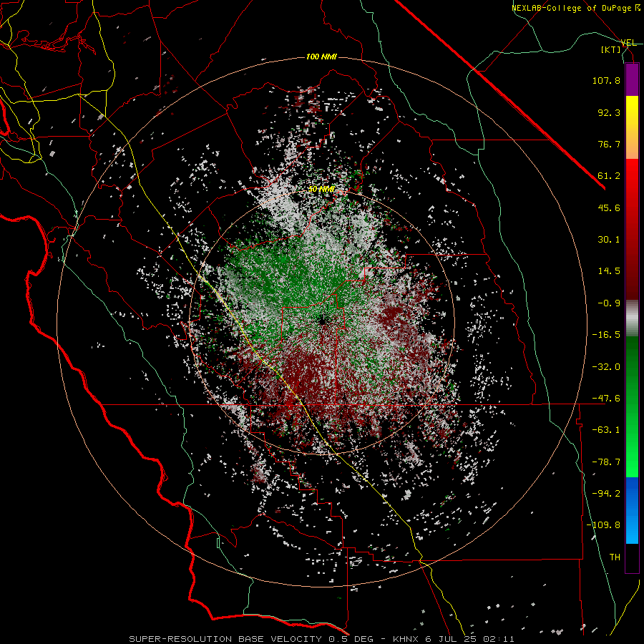644x644 pixels.
Task: Click the 50 NMI range ring label
Action: tap(321, 190)
